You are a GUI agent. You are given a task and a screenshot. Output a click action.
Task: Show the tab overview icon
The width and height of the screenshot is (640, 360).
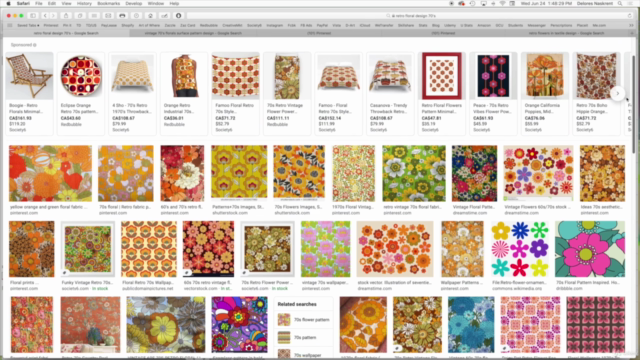[x=80, y=16]
